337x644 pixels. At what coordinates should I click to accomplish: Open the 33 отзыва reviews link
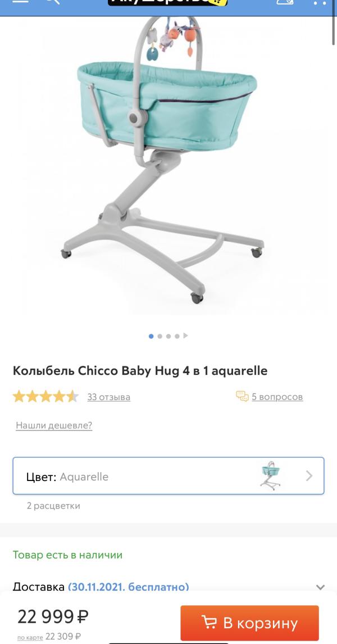point(109,397)
